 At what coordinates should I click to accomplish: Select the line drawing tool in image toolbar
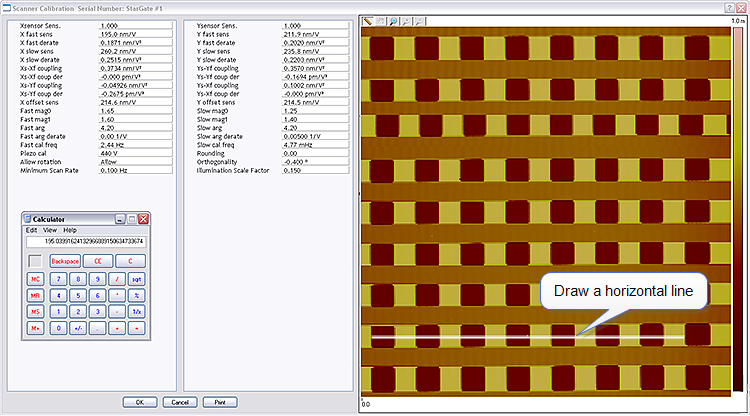[x=367, y=22]
